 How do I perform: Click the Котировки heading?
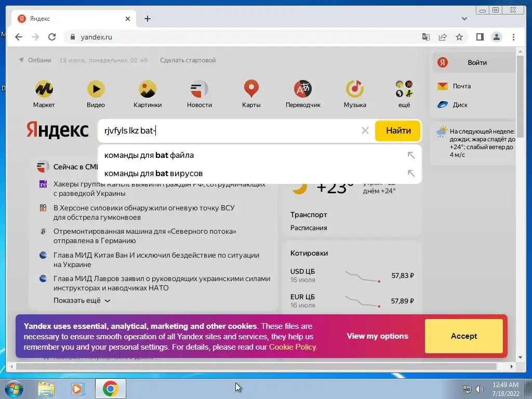pyautogui.click(x=309, y=253)
